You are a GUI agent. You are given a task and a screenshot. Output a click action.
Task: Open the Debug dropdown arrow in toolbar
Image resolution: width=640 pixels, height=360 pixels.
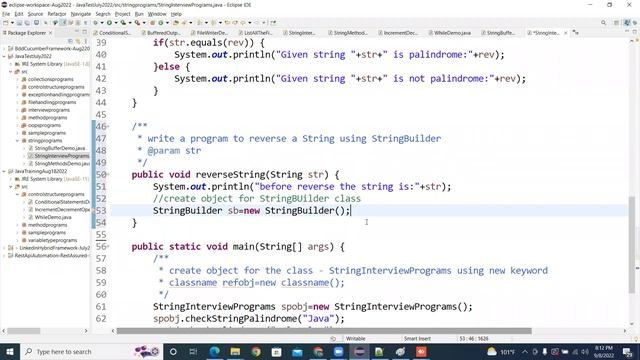tap(102, 23)
